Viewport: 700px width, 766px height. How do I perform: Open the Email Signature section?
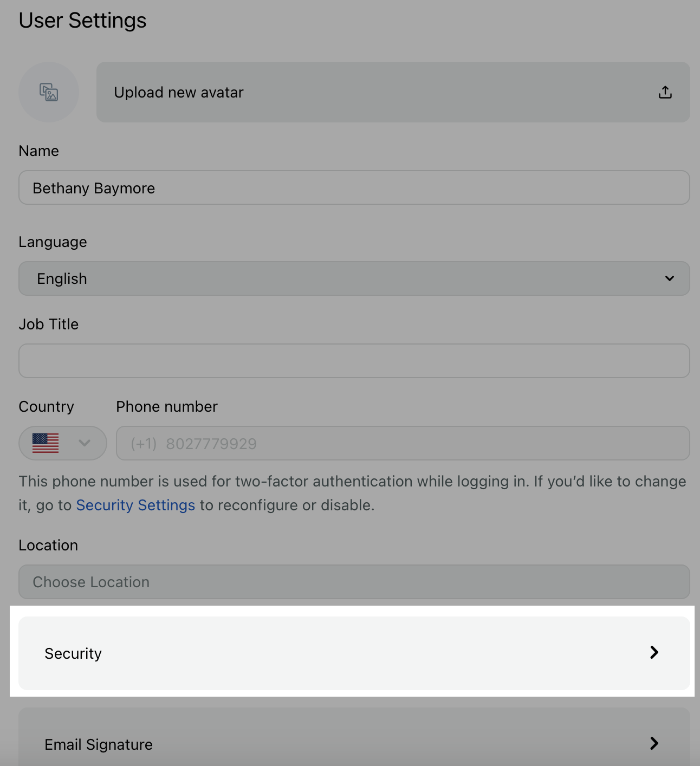[x=354, y=738]
